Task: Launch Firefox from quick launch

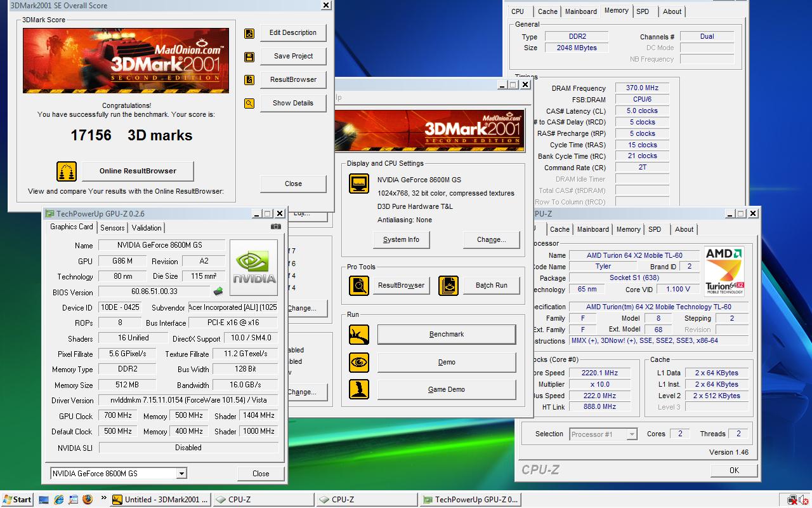Action: [x=88, y=500]
